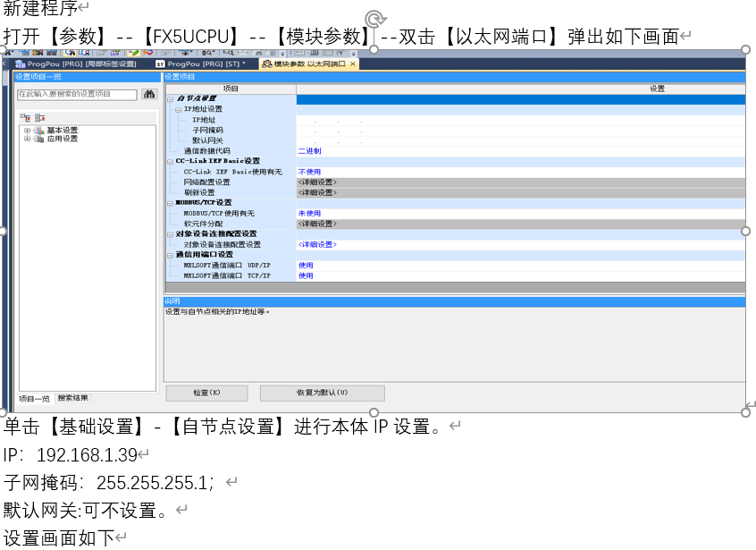Click the 恢复为默认(U) button

click(x=322, y=393)
